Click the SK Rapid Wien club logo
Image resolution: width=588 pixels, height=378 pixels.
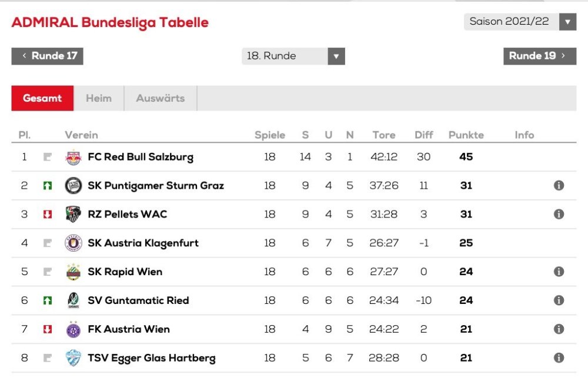pos(73,272)
